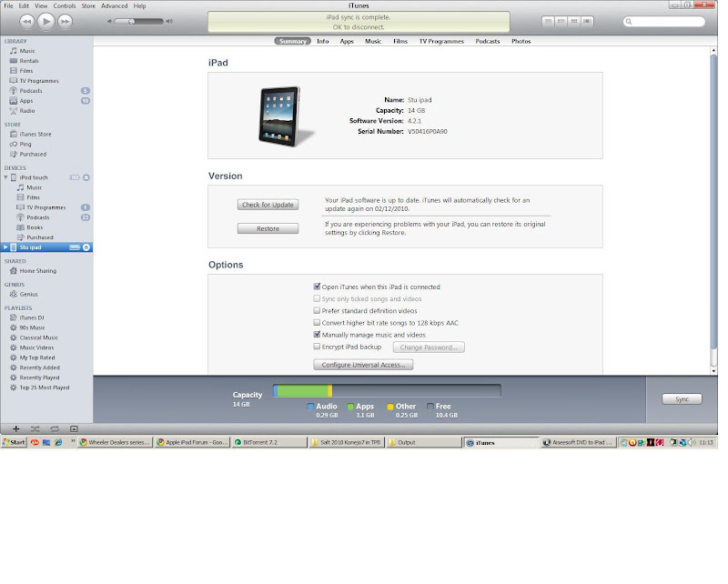Click Check for Update button
728x584 pixels.
point(268,205)
